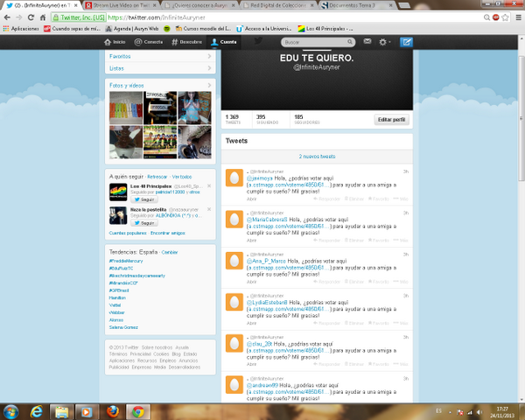Screen dimensions: 525x420
Task: Go to Inicio in Twitter navbar
Action: (115, 42)
